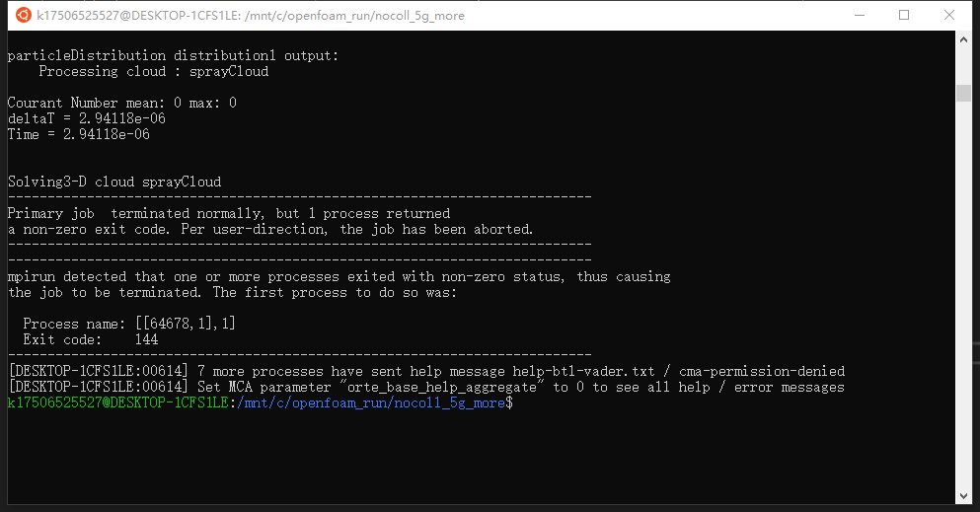Close the Ubuntu terminal window
980x512 pixels.
tap(948, 16)
